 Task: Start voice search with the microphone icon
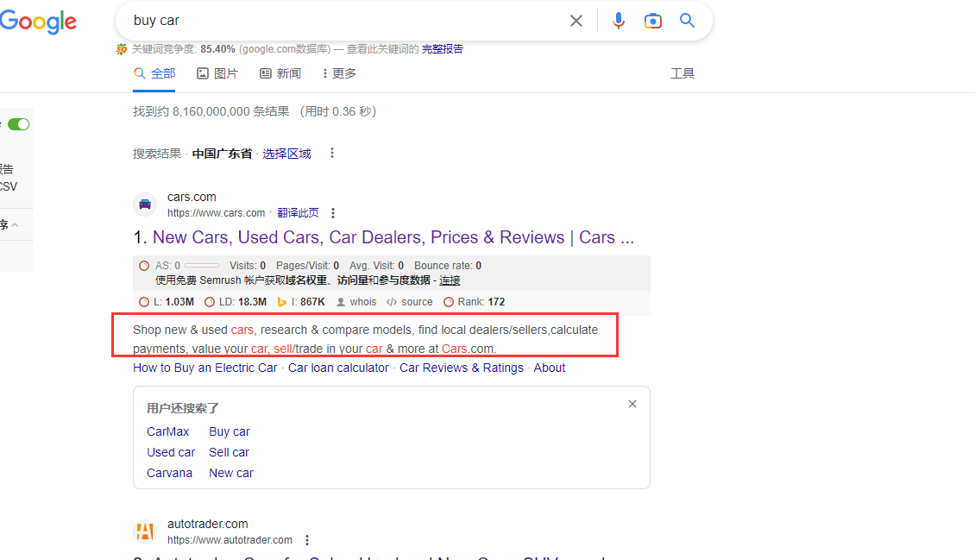[x=618, y=21]
